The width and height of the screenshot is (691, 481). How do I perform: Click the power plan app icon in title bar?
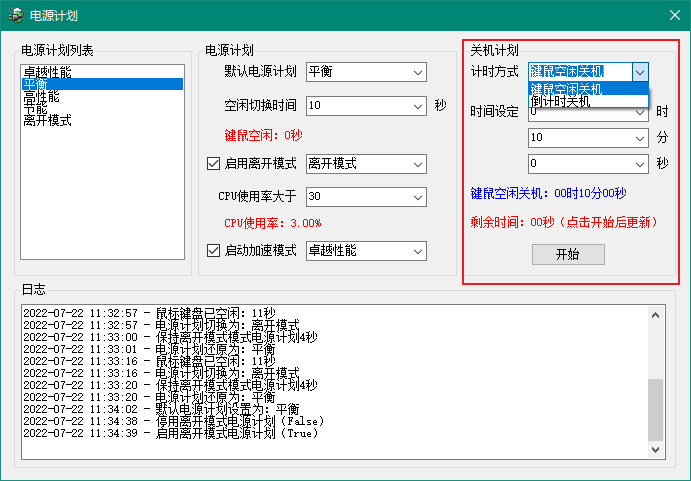pyautogui.click(x=16, y=15)
